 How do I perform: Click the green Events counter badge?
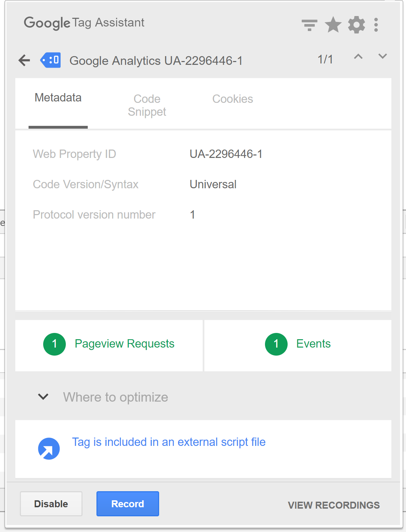point(276,344)
